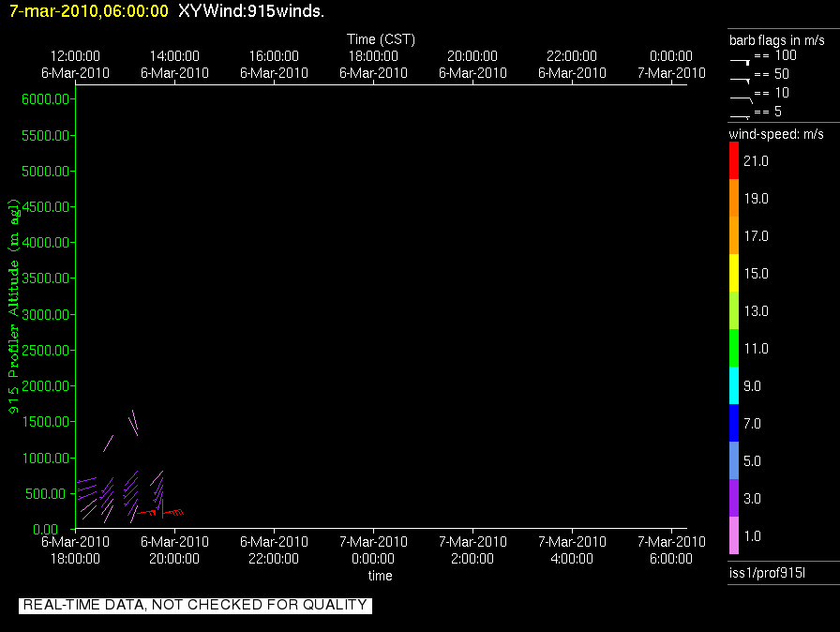Click the '3500.00' altitude axis label
840x632 pixels.
click(46, 278)
